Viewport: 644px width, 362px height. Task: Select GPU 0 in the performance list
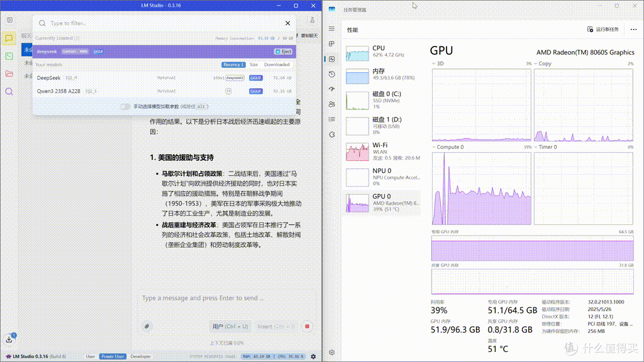(x=383, y=203)
